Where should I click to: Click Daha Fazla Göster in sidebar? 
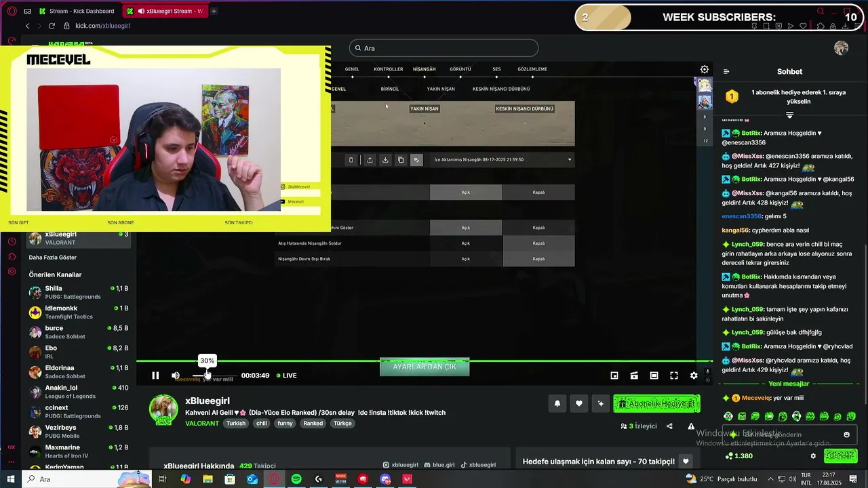(53, 258)
